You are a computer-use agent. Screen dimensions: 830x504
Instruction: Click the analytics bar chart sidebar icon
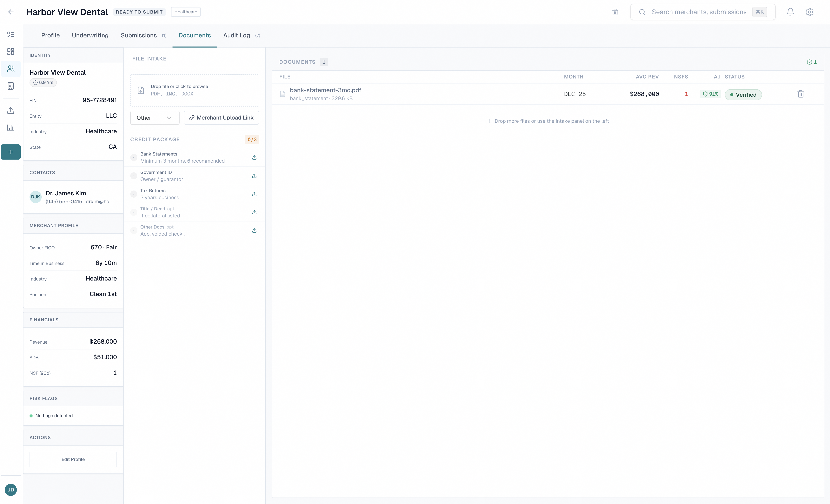click(x=11, y=128)
